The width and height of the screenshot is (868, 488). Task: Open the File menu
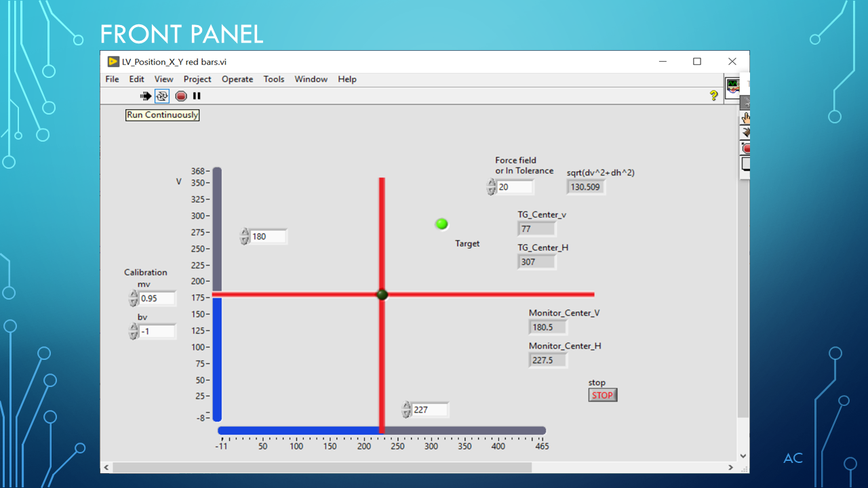tap(112, 79)
